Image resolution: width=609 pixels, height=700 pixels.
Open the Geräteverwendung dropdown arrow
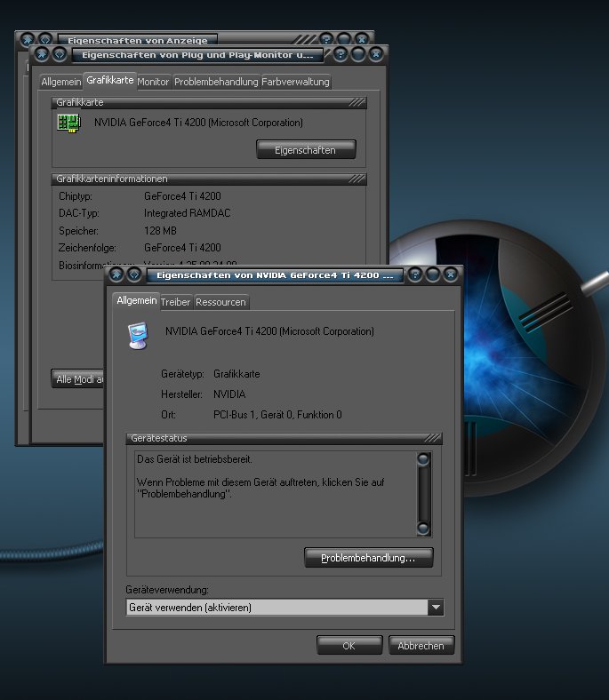point(436,607)
